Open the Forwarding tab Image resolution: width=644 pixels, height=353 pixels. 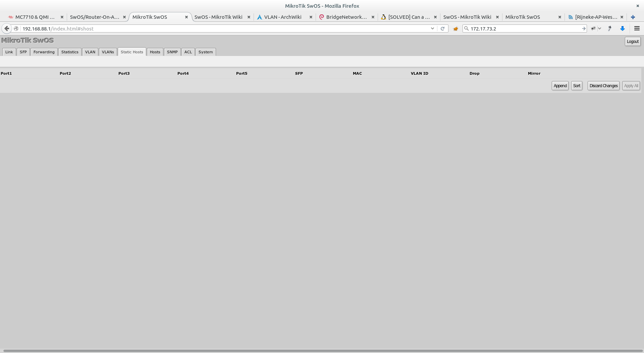click(x=44, y=52)
